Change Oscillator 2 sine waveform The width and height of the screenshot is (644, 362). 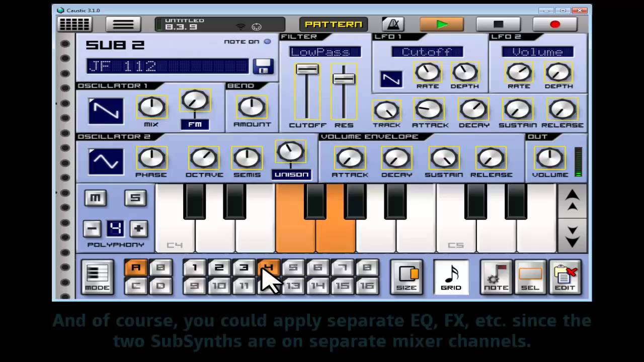tap(106, 161)
